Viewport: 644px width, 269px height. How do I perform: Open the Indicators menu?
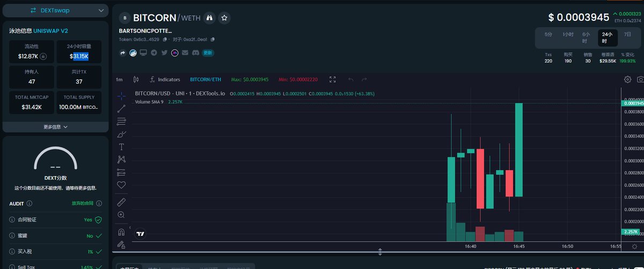coord(165,79)
